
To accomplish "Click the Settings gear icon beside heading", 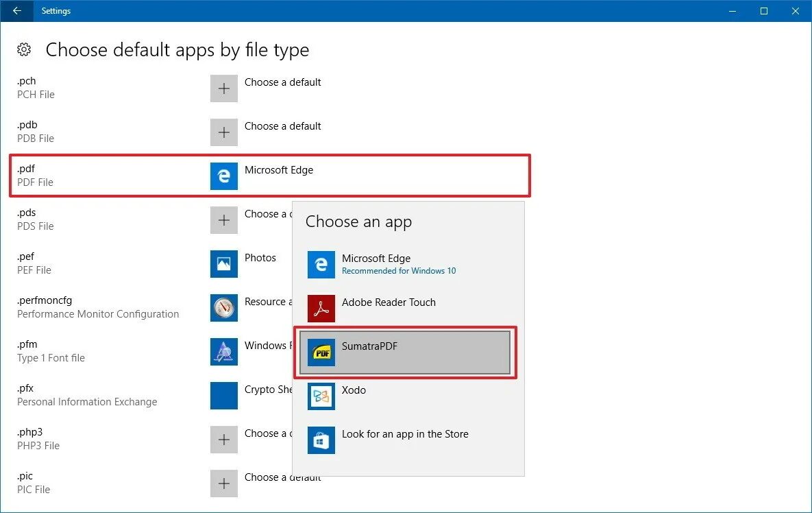I will [x=24, y=50].
